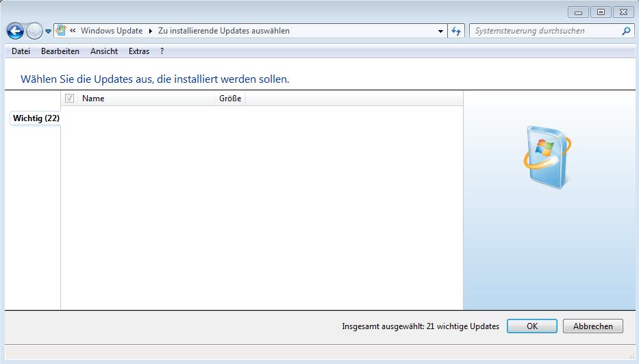639x364 pixels.
Task: Toggle the select-all checkbox in list header
Action: [x=70, y=98]
